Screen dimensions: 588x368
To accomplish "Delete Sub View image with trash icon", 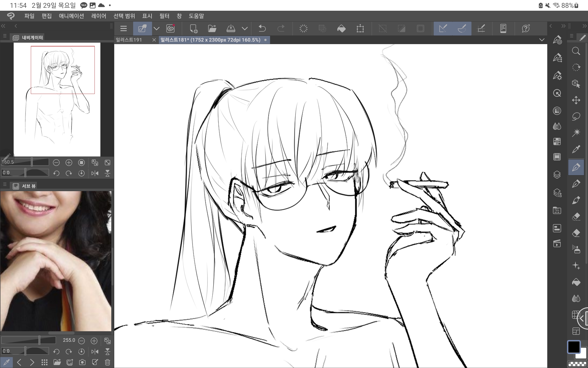I will pos(107,362).
